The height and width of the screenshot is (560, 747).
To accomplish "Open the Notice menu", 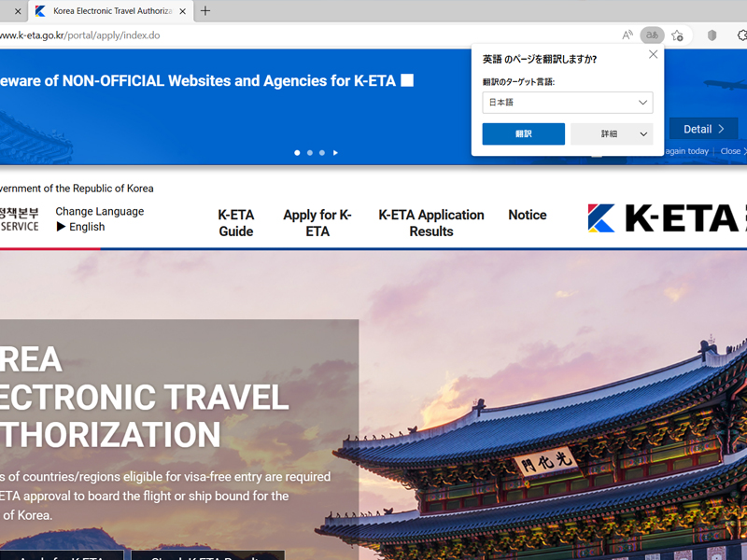I will click(528, 215).
